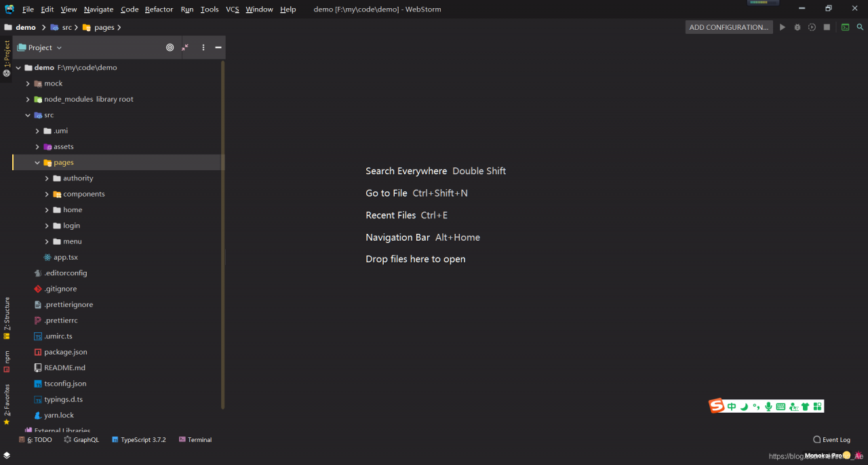This screenshot has width=868, height=465.
Task: Toggle the 1: Project side tool window
Action: (7, 59)
